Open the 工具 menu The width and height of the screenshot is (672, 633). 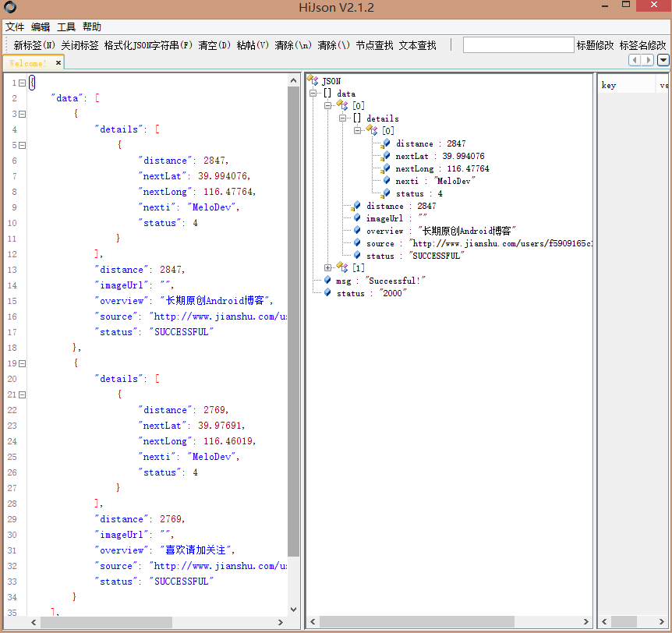tap(66, 27)
